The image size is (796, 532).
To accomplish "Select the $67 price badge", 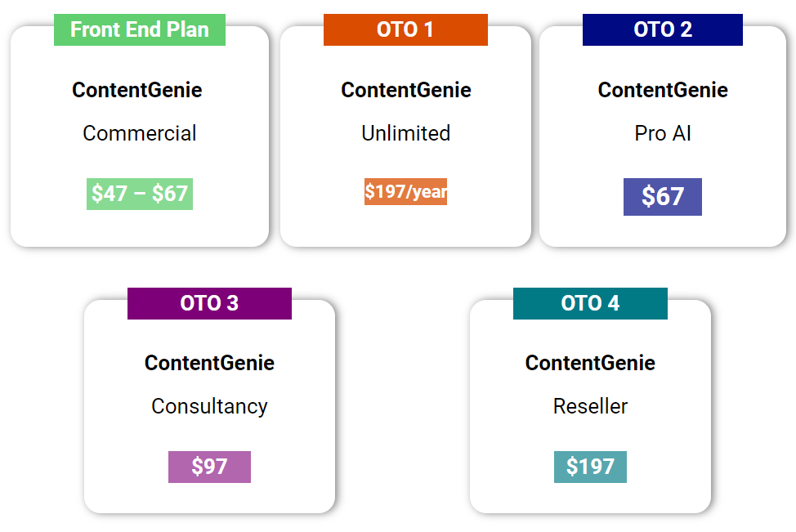I will (663, 197).
